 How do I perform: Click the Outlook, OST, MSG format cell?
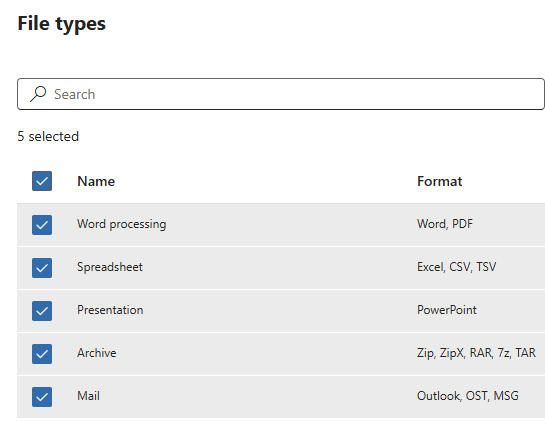pyautogui.click(x=468, y=396)
